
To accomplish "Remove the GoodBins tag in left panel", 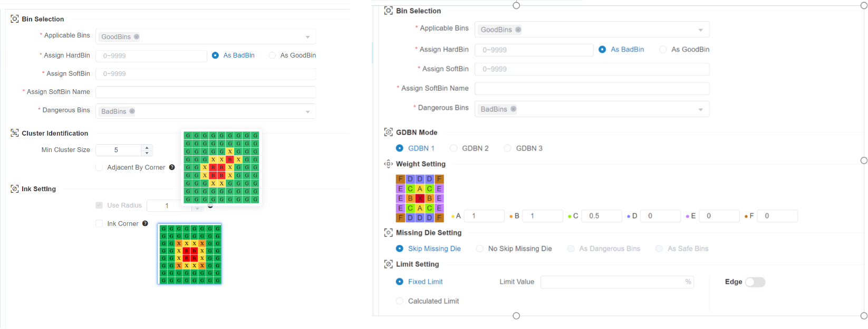I will (137, 36).
